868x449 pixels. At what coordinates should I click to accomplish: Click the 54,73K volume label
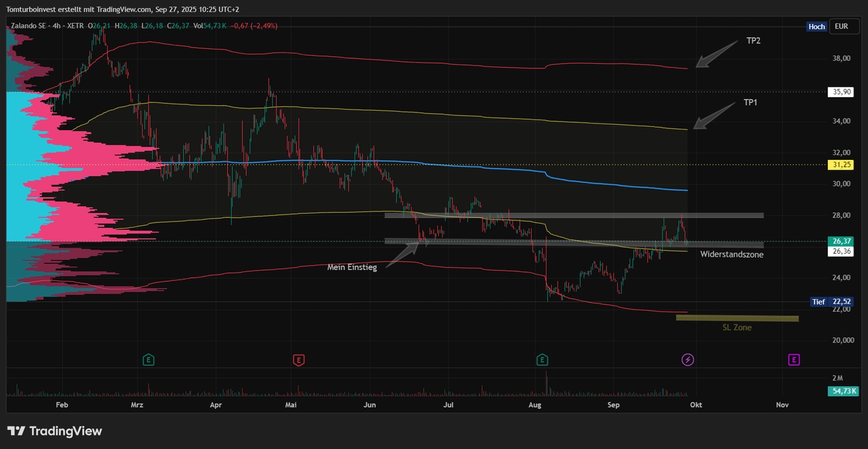pyautogui.click(x=844, y=391)
